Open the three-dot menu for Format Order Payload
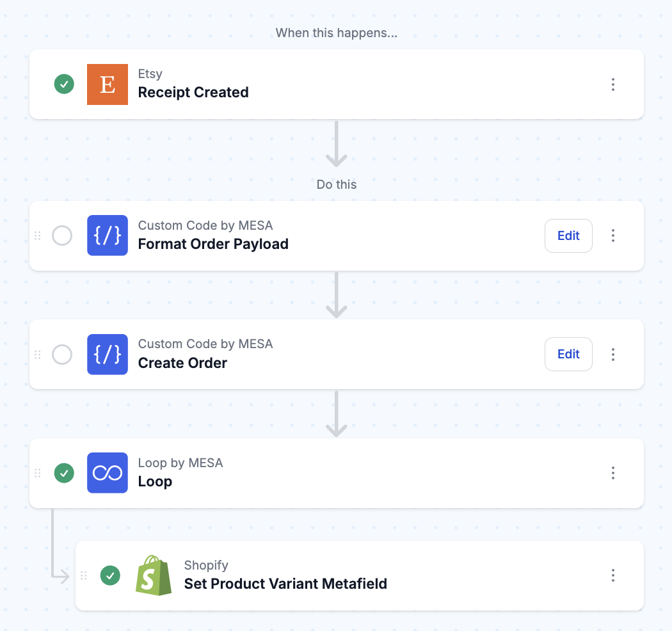The width and height of the screenshot is (672, 631). [613, 236]
